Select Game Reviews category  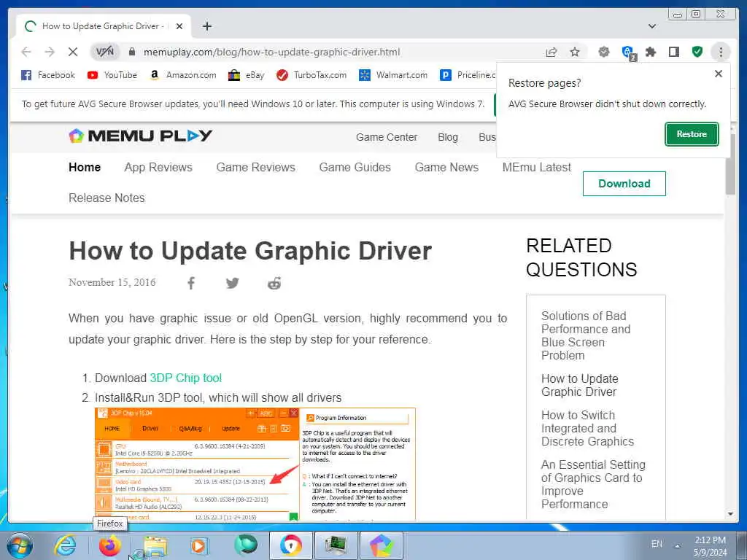point(256,167)
